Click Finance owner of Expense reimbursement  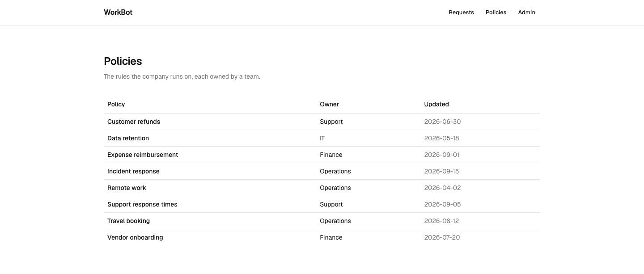coord(331,155)
